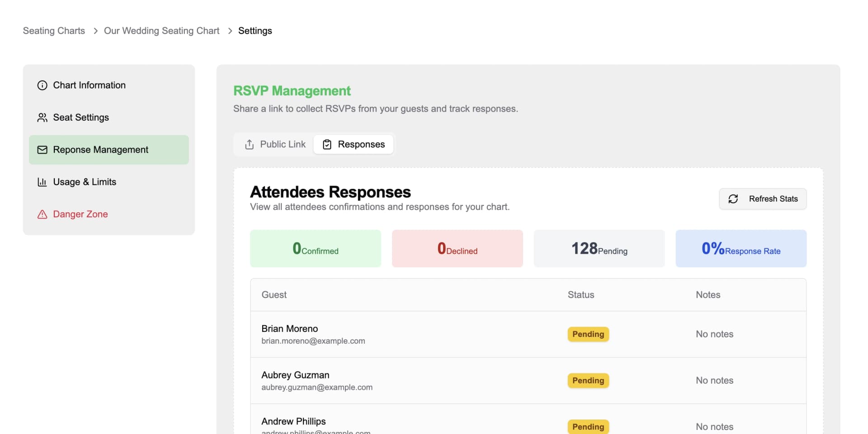868x434 pixels.
Task: Click the refresh arrows icon
Action: [x=733, y=199]
